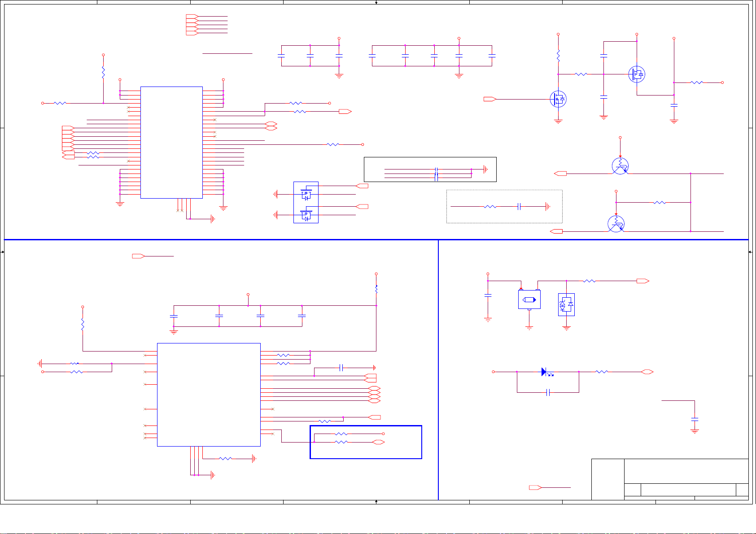Select the lone capacitor to ground above the title block

click(695, 419)
